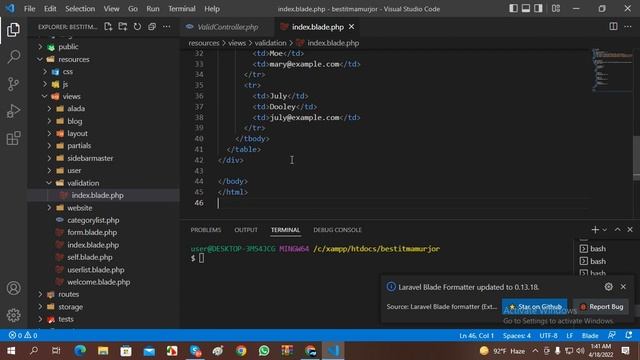
Task: Click the Star on Github button
Action: pyautogui.click(x=535, y=307)
